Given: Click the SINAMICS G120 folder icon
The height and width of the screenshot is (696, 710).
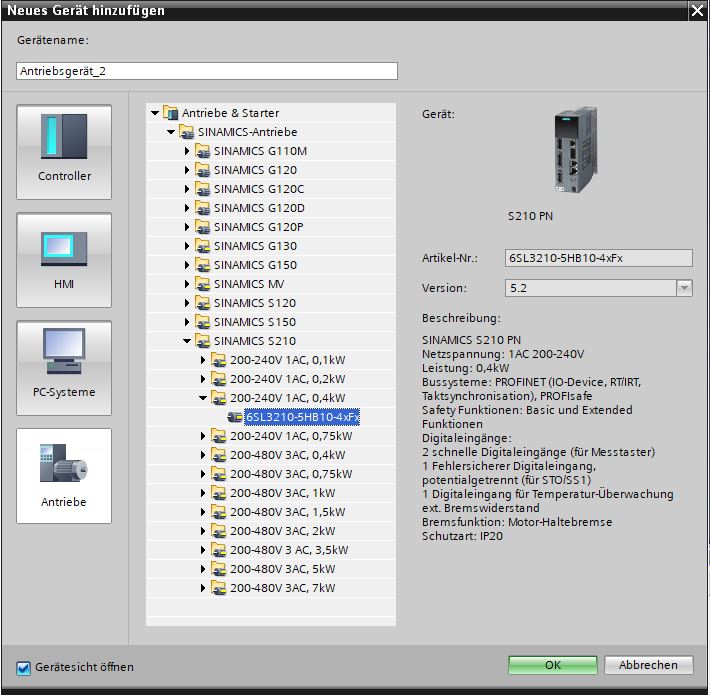Looking at the screenshot, I should coord(203,170).
